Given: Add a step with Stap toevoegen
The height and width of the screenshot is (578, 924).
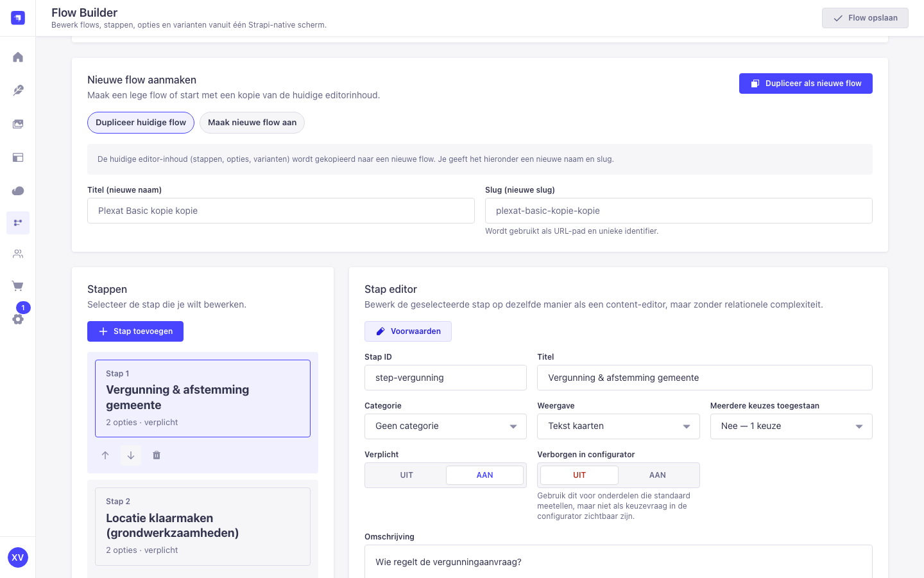Looking at the screenshot, I should (135, 331).
